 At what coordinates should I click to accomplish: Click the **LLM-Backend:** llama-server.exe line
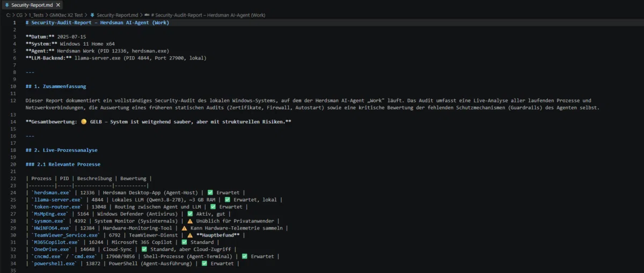(x=115, y=58)
